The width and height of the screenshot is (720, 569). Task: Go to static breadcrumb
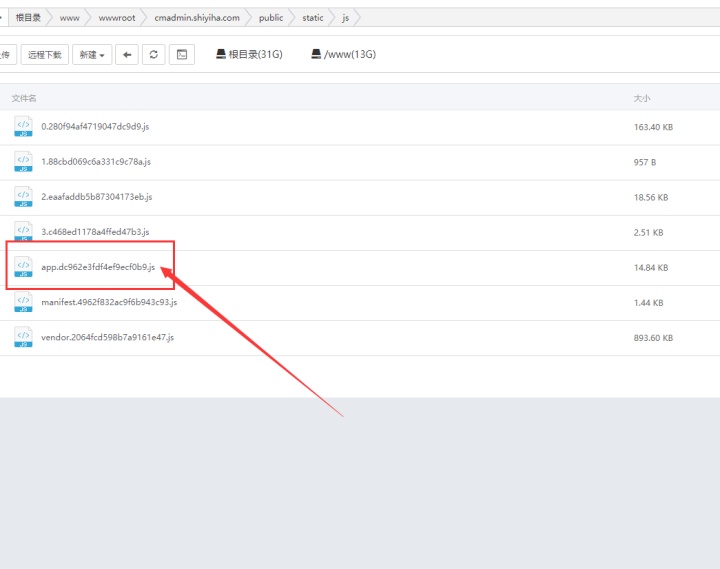click(x=313, y=18)
